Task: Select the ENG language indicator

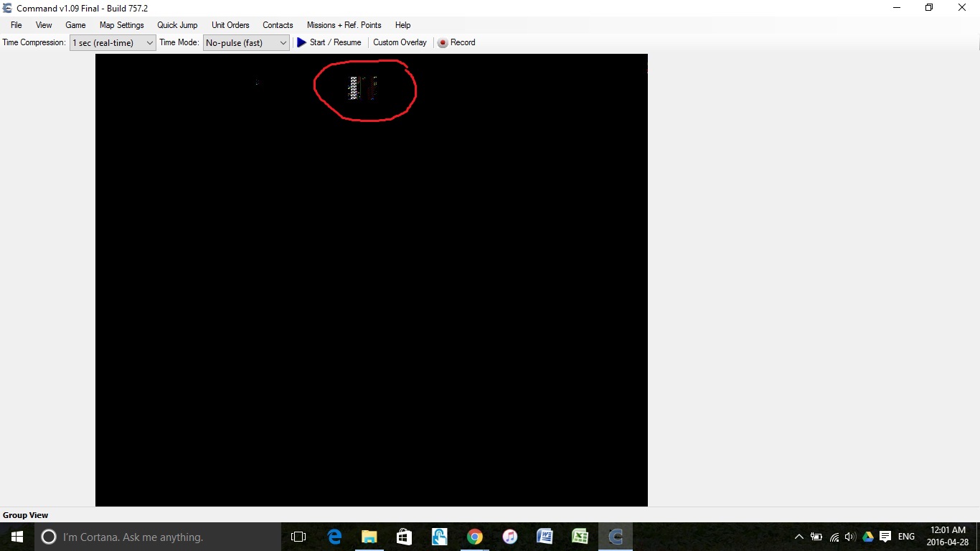Action: coord(906,537)
